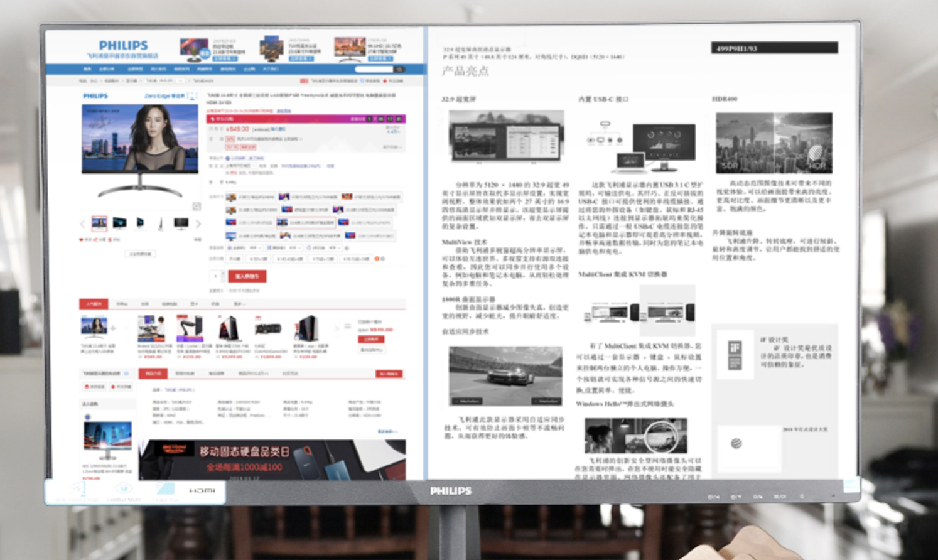Viewport: 938px width, 560px height.
Task: Click the red add-to-cart button
Action: [x=247, y=276]
